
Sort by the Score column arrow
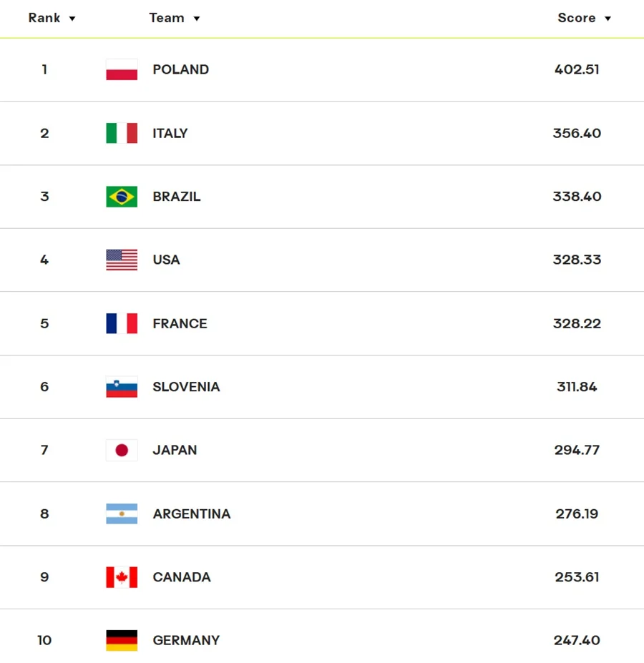click(x=608, y=19)
